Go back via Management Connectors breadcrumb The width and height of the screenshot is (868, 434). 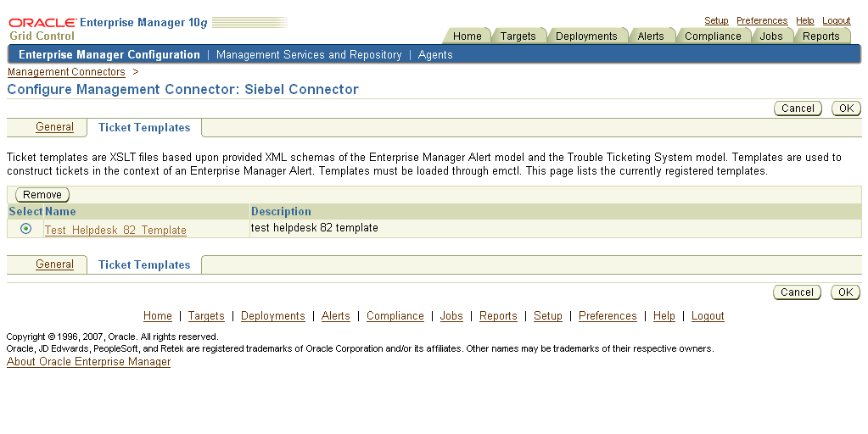pyautogui.click(x=66, y=72)
